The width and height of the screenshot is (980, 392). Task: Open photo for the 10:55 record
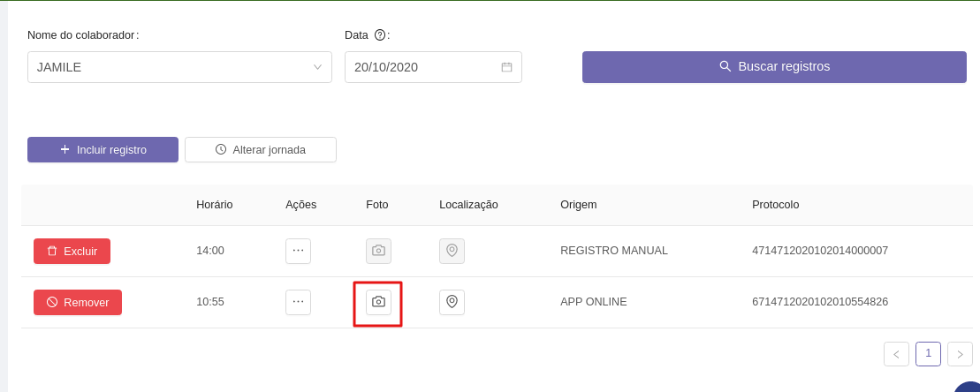tap(378, 302)
